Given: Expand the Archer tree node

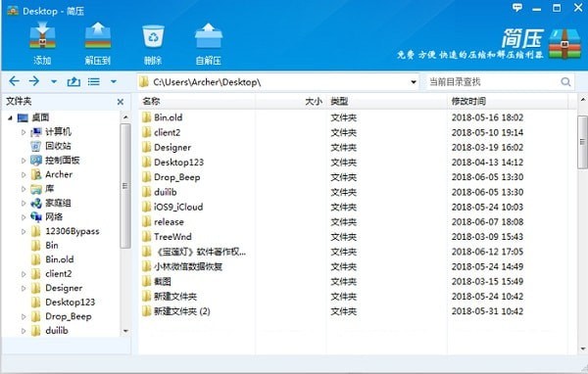Looking at the screenshot, I should coord(24,174).
